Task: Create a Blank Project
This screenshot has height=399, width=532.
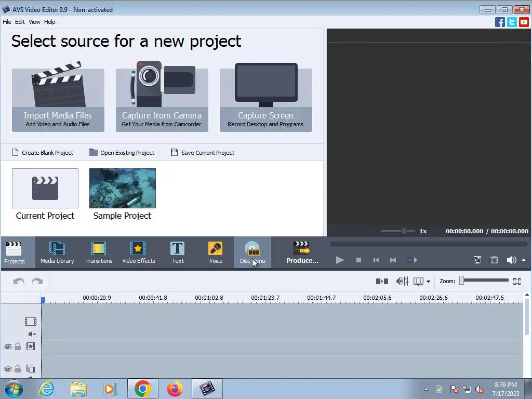Action: pos(43,153)
